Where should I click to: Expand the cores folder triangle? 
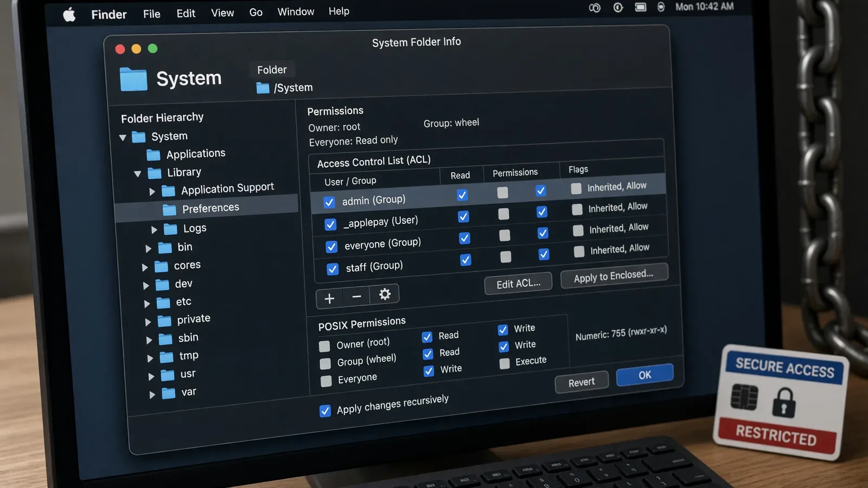click(x=145, y=267)
